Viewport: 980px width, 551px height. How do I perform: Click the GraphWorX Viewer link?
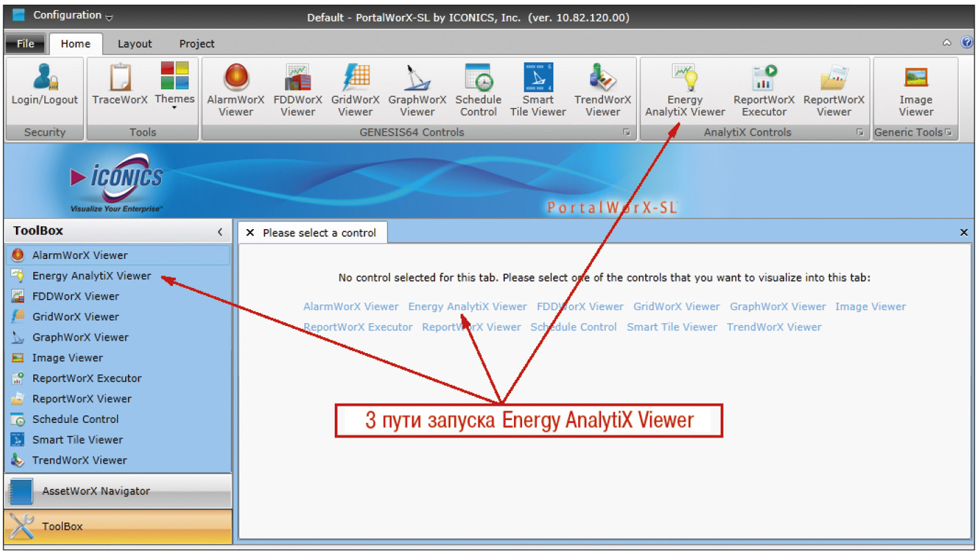click(x=777, y=307)
